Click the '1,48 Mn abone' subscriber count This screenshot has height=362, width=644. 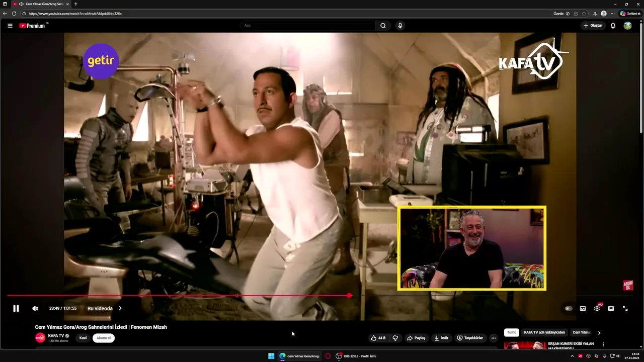(x=58, y=341)
